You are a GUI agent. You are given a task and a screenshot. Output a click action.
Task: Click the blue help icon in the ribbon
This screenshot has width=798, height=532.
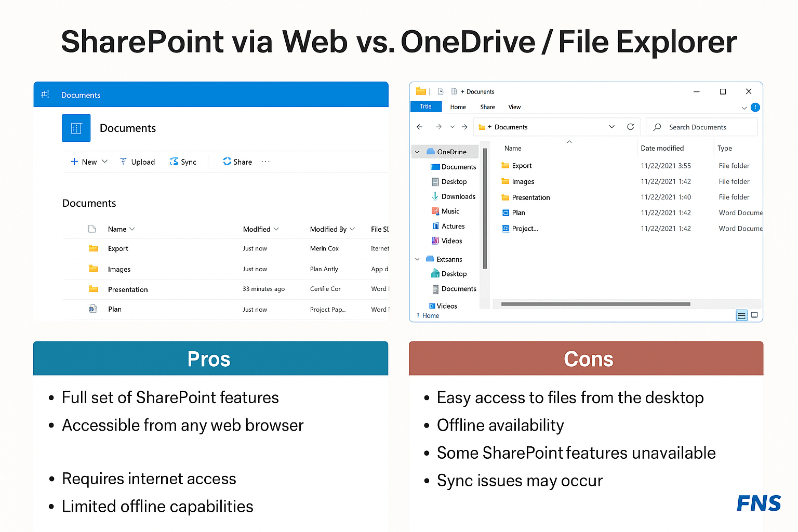point(755,107)
